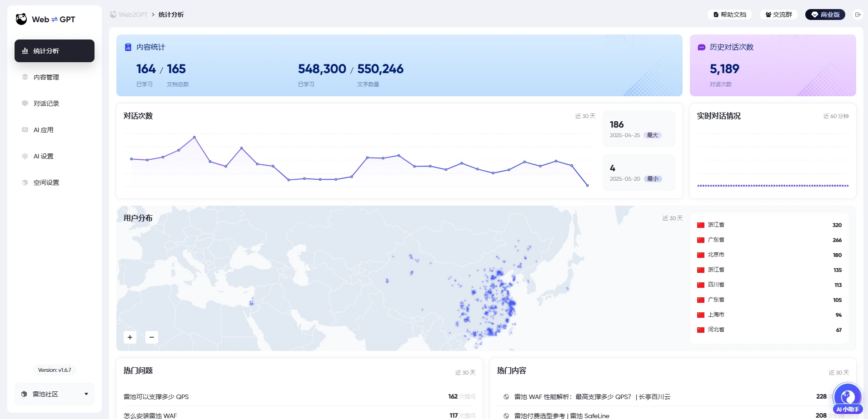868x419 pixels.
Task: Click the globe icon beside 雷池付费选型参考
Action: 506,416
